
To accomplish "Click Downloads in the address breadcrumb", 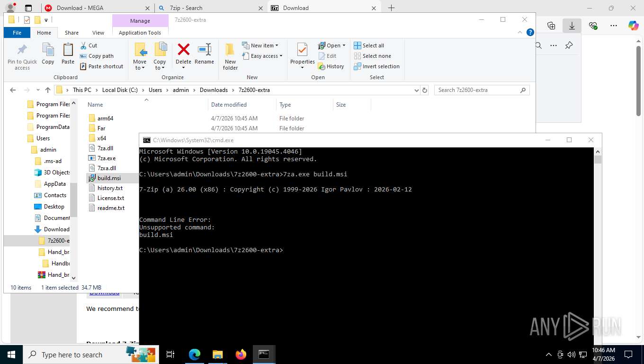I will (214, 90).
